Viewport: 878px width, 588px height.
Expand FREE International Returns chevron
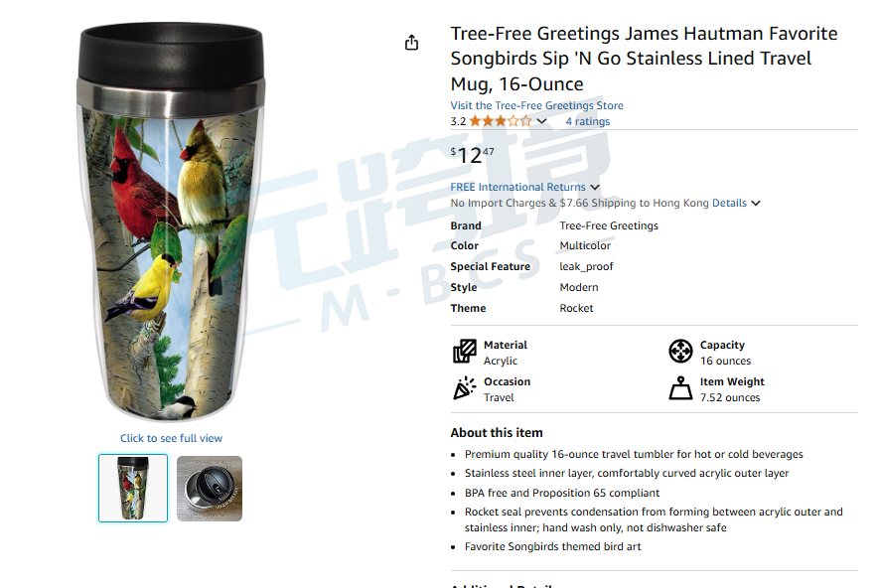[595, 187]
